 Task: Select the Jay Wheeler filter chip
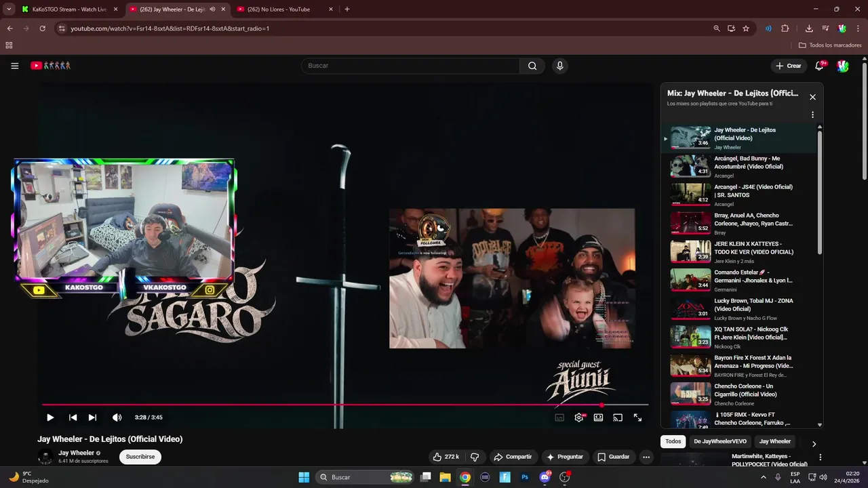pos(775,441)
